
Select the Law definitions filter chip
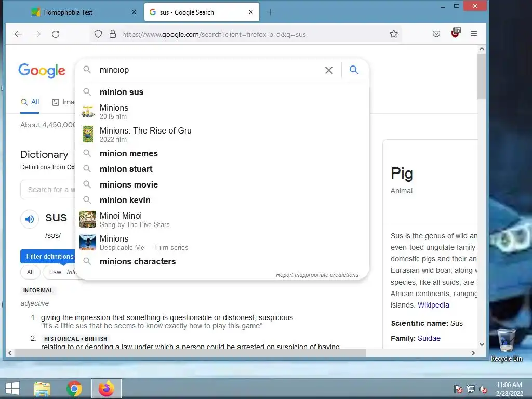pyautogui.click(x=61, y=272)
